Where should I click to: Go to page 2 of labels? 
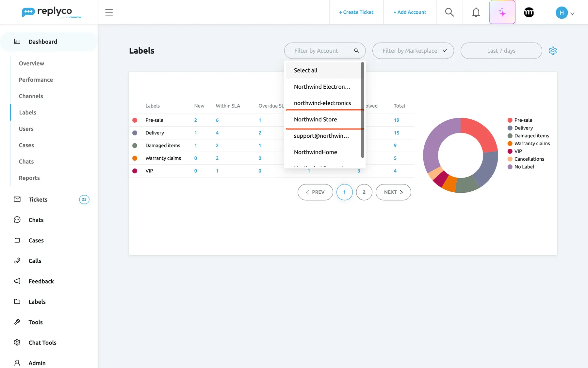click(364, 192)
